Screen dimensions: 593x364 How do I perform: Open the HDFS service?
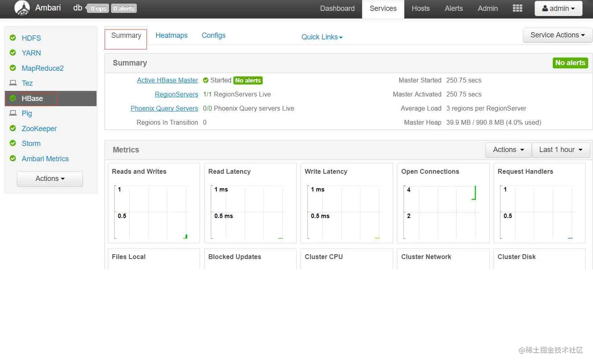point(31,38)
